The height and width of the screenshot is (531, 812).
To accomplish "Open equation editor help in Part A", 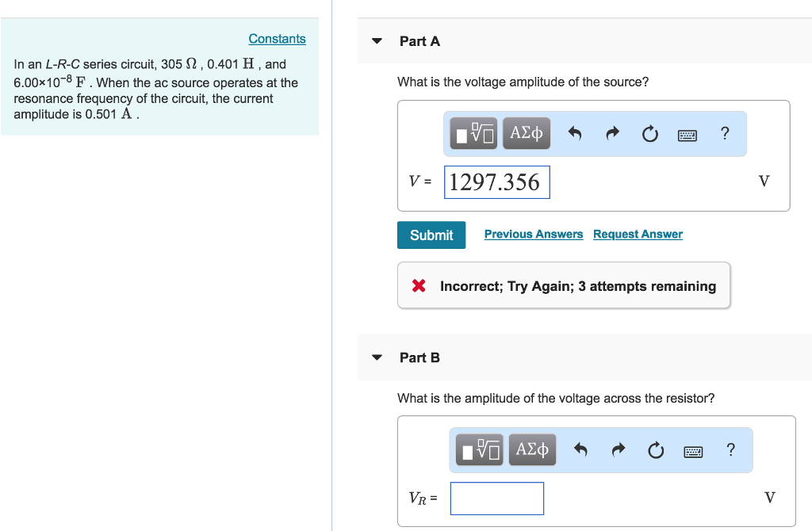I will point(724,134).
